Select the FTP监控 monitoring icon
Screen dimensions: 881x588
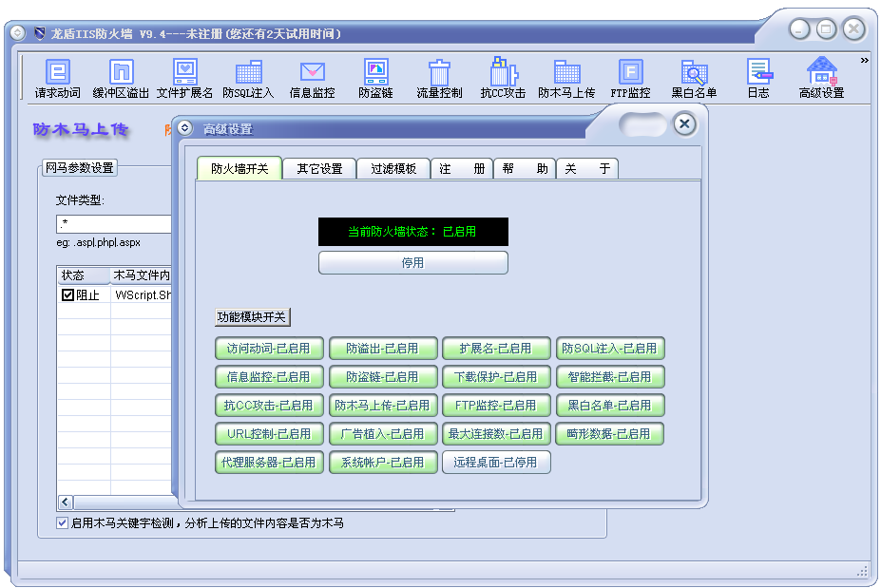point(630,76)
